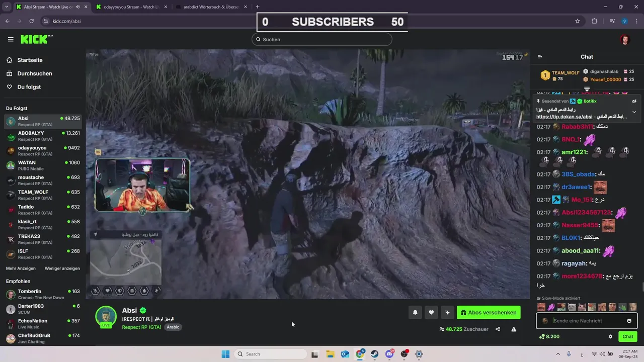Open site information icon in address bar
The image size is (644, 362).
(46, 21)
